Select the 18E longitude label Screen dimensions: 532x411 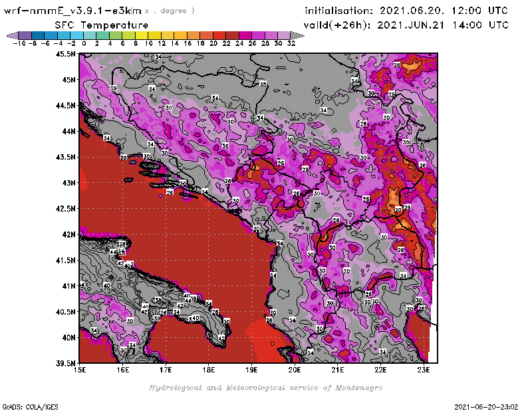pyautogui.click(x=209, y=370)
